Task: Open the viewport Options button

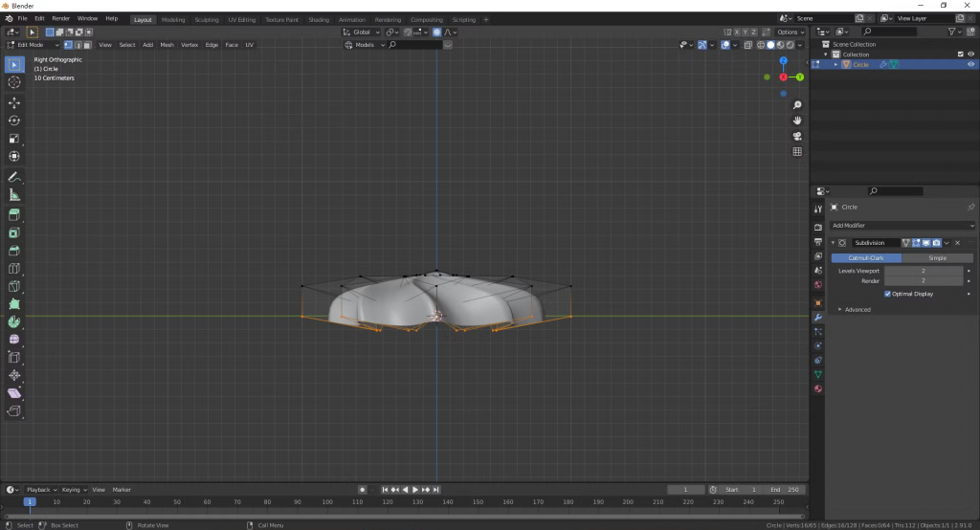Action: (791, 32)
